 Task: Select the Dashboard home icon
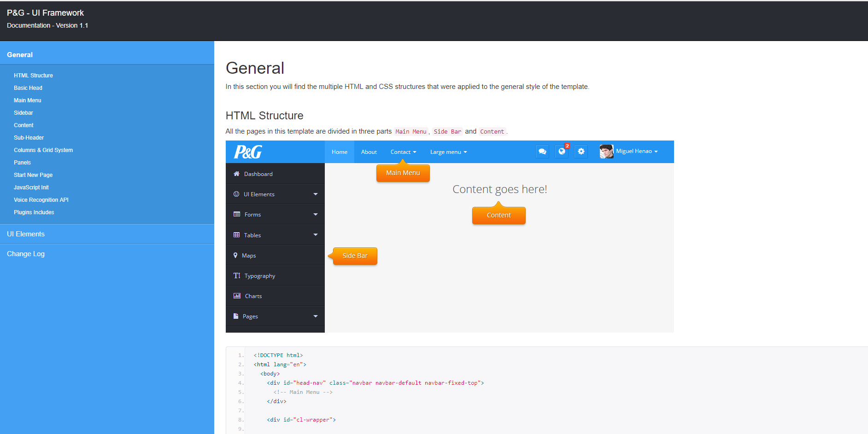(236, 174)
